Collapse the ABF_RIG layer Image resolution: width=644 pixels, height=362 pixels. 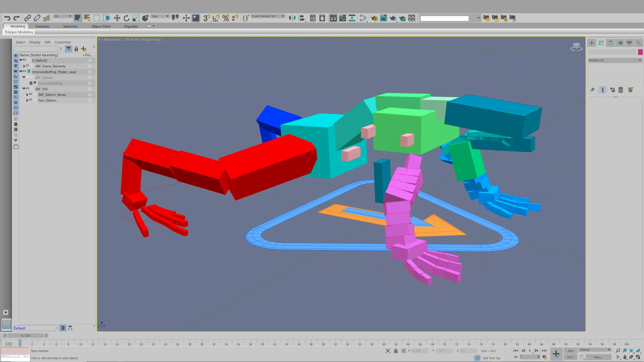[x=24, y=89]
